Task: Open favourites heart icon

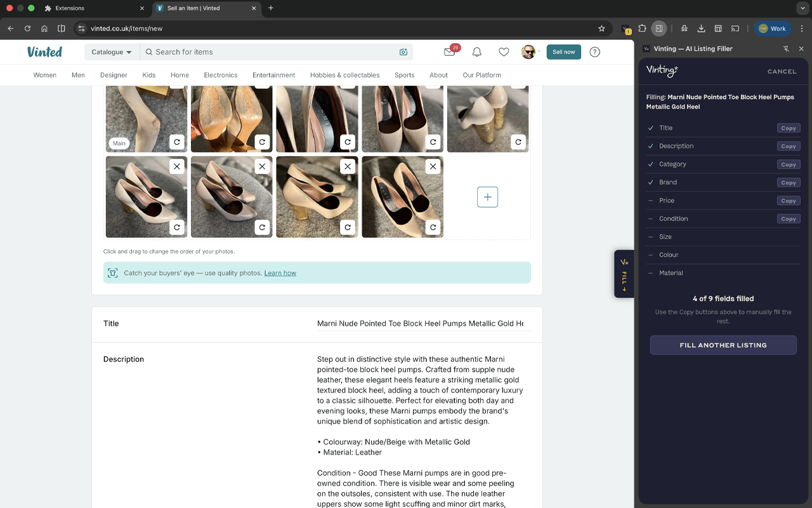Action: click(x=504, y=52)
